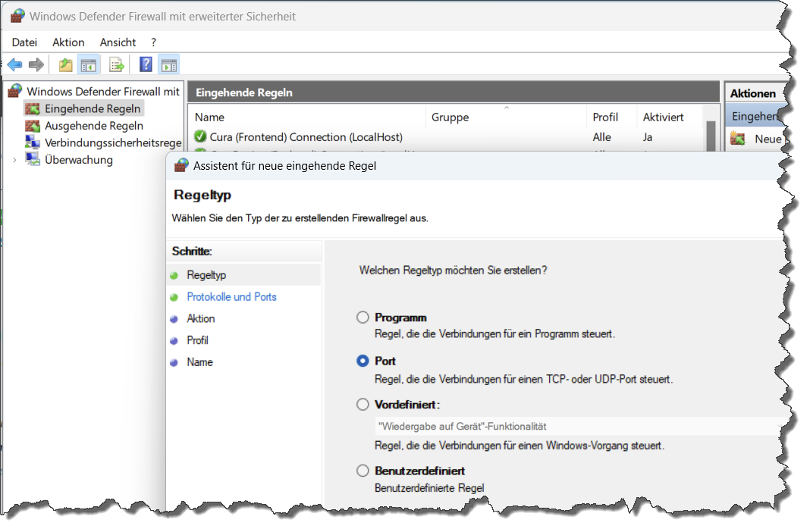Click the Export list toolbar icon
The image size is (810, 532).
[117, 65]
